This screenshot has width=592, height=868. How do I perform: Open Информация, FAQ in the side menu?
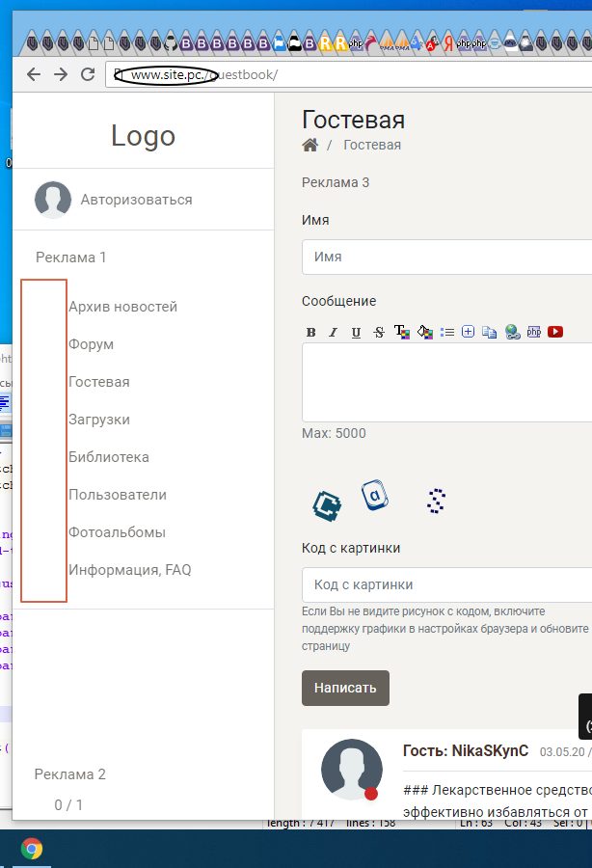[x=130, y=570]
